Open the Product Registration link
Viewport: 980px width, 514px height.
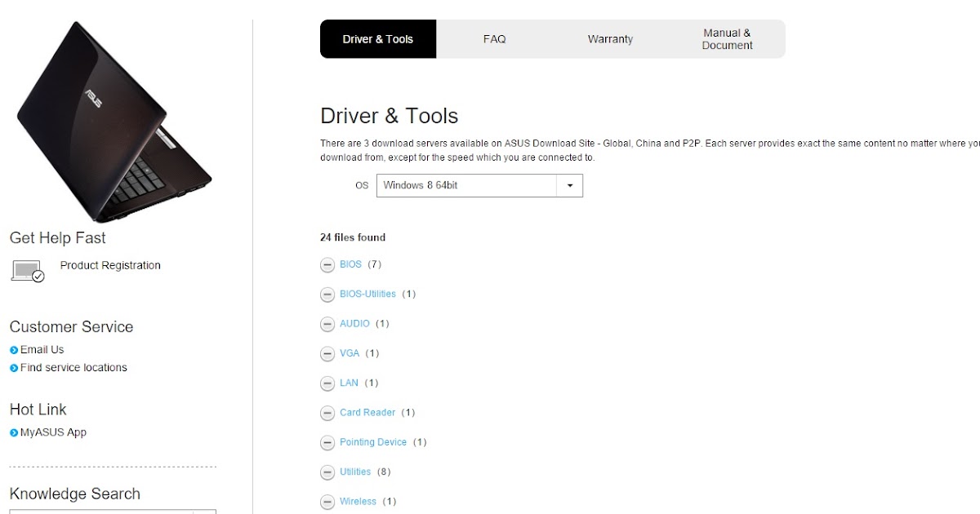pos(110,265)
